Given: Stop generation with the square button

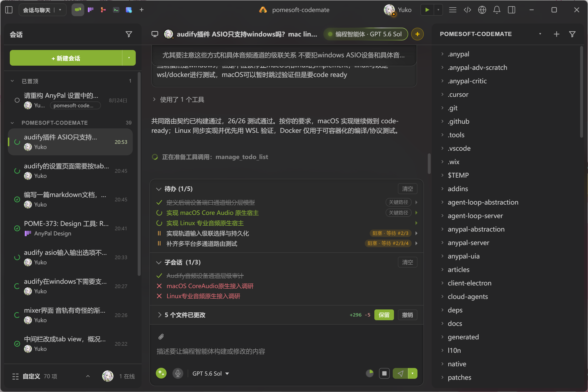Looking at the screenshot, I should tap(384, 373).
